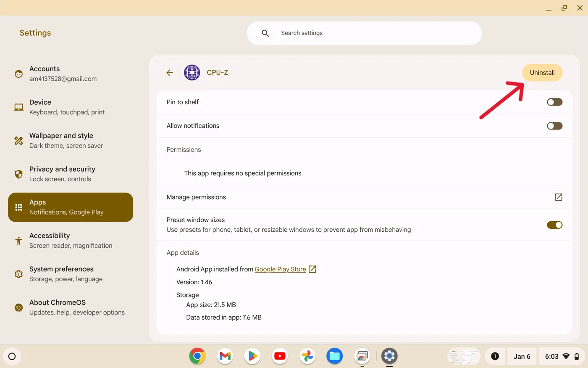Click the Settings gear on the shelf

coord(389,356)
